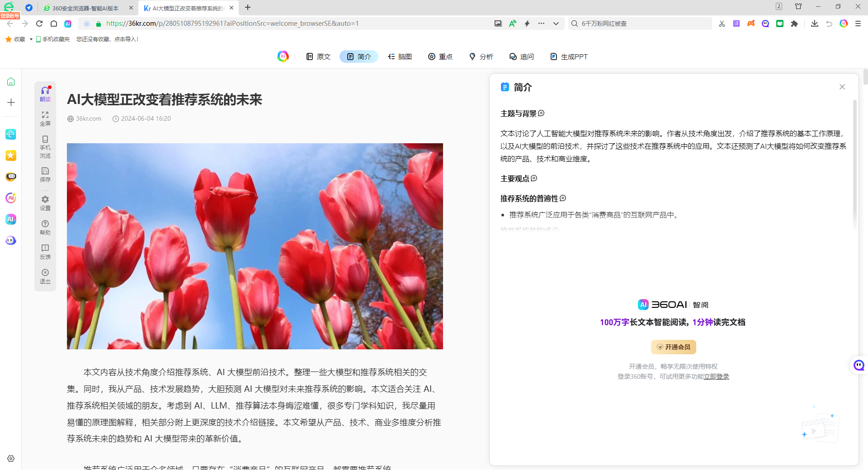The height and width of the screenshot is (470, 868).
Task: Toggle image display icon in address bar
Action: (x=498, y=23)
